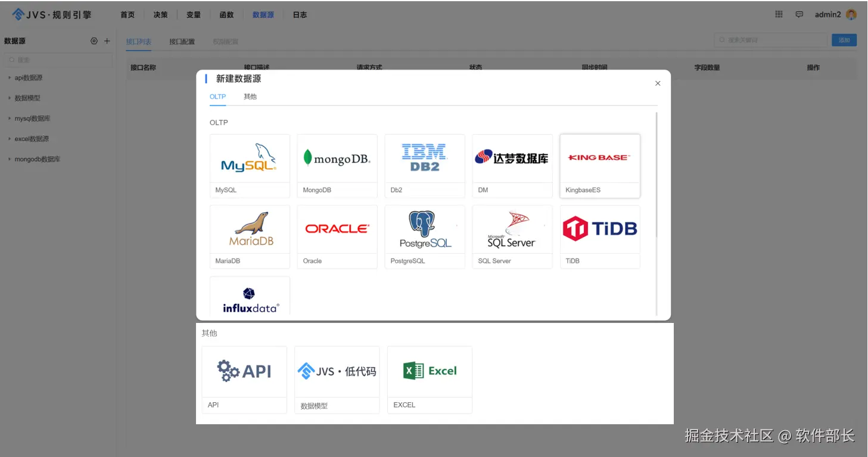868x457 pixels.
Task: Choose the KingbaseES data source
Action: pos(600,166)
